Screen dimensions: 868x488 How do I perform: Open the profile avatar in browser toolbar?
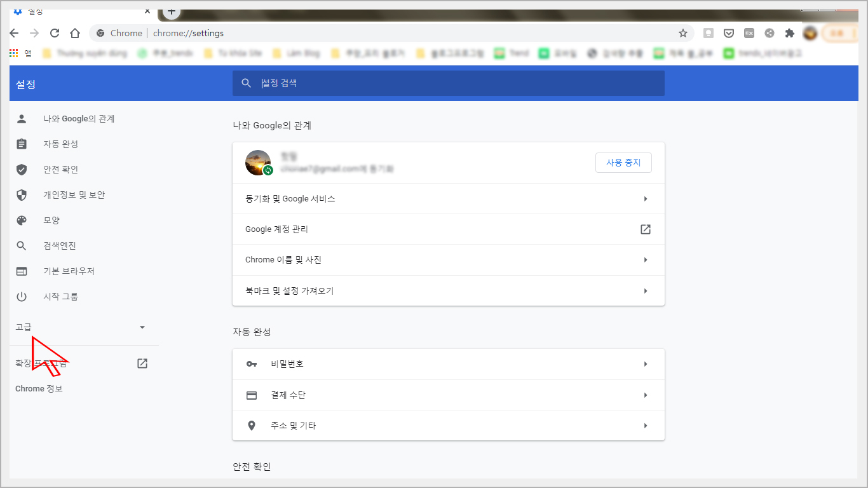(810, 33)
